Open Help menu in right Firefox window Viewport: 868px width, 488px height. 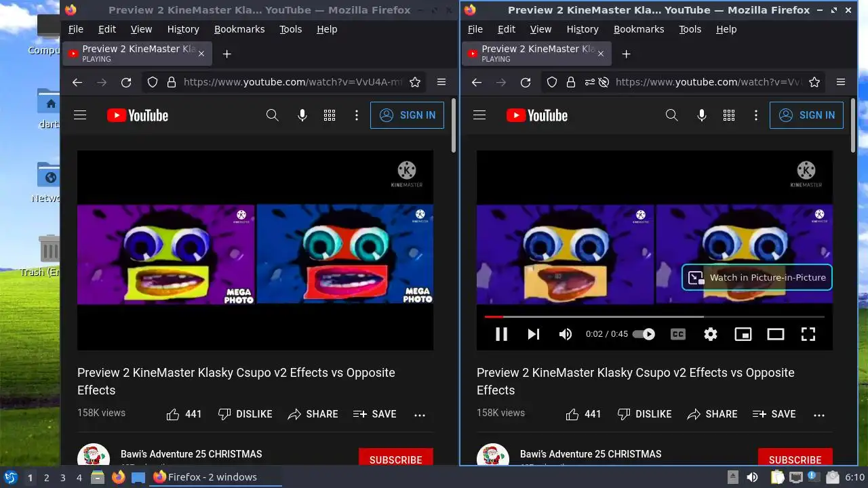726,29
